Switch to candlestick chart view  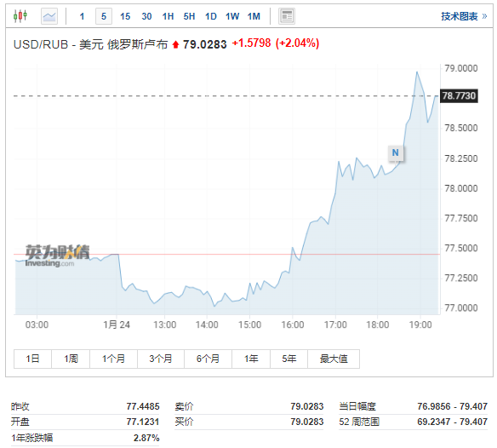point(20,15)
